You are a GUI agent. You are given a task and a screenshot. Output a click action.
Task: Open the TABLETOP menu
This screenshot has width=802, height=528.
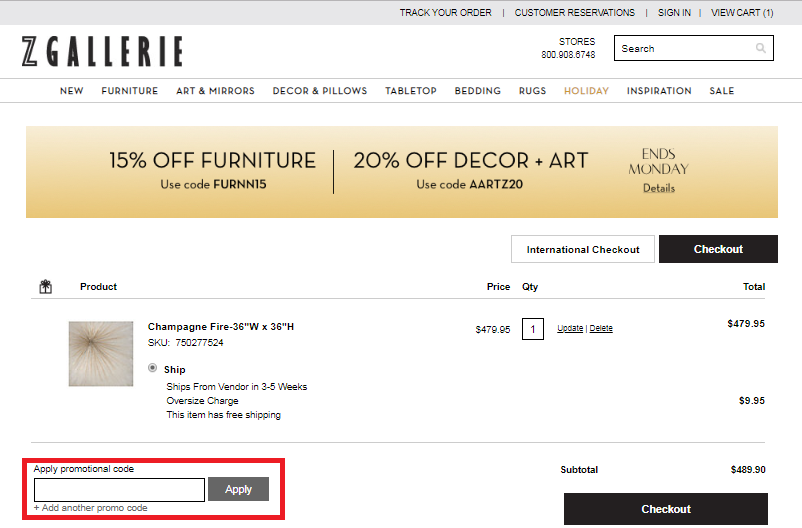[411, 91]
